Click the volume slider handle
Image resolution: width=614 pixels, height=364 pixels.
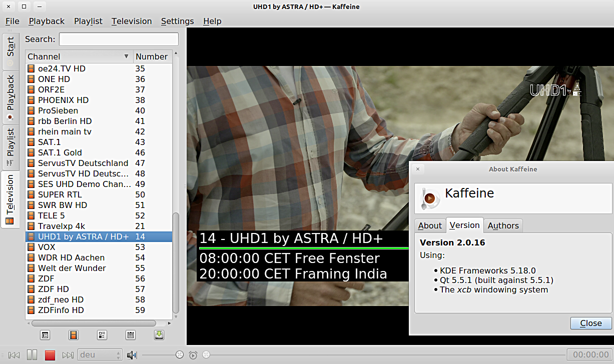pyautogui.click(x=180, y=355)
